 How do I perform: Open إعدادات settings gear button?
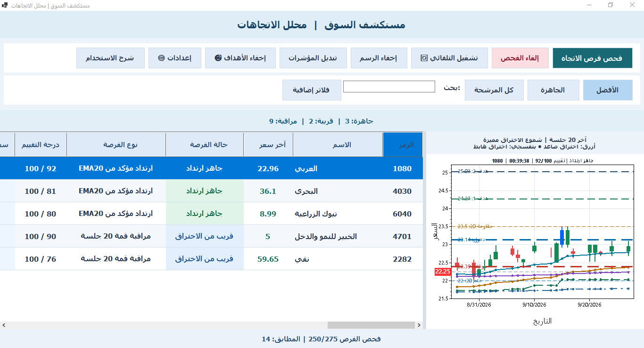coord(174,58)
